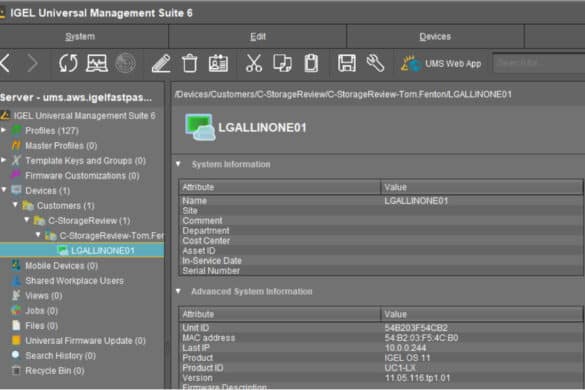Click the floppy disk save icon
This screenshot has width=585, height=390.
point(347,63)
